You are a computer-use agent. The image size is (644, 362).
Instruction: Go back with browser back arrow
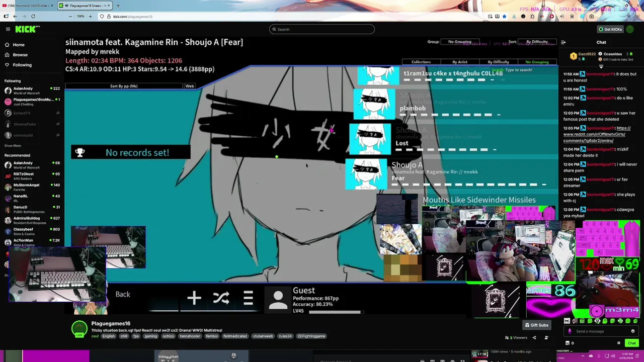pyautogui.click(x=15, y=17)
